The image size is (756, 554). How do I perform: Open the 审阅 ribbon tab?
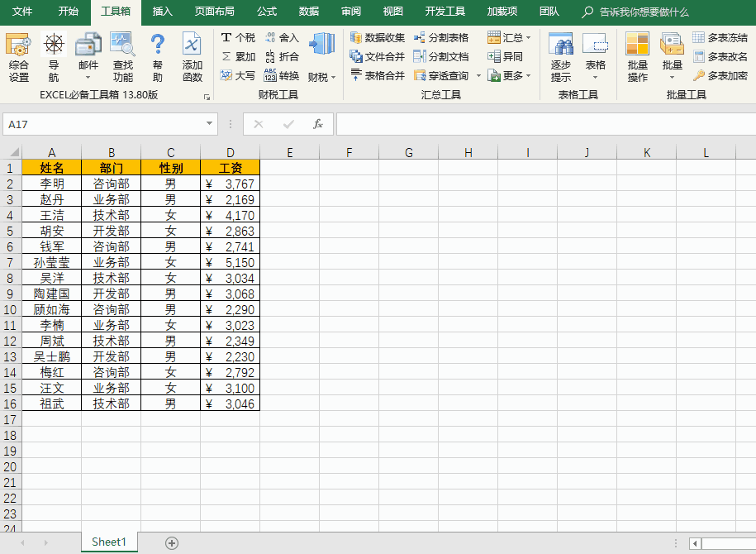[x=350, y=12]
